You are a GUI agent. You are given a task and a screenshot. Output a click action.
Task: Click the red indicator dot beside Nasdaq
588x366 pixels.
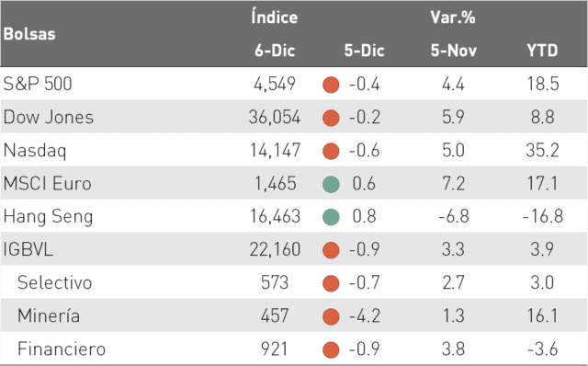(x=331, y=151)
